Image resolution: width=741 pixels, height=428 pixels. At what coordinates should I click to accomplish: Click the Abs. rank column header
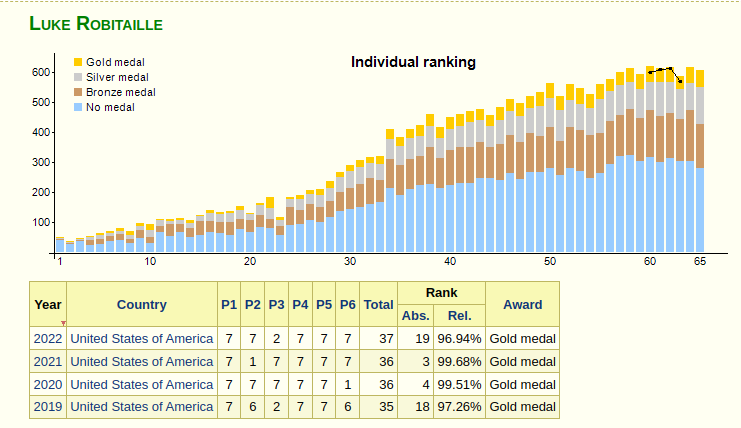point(415,316)
